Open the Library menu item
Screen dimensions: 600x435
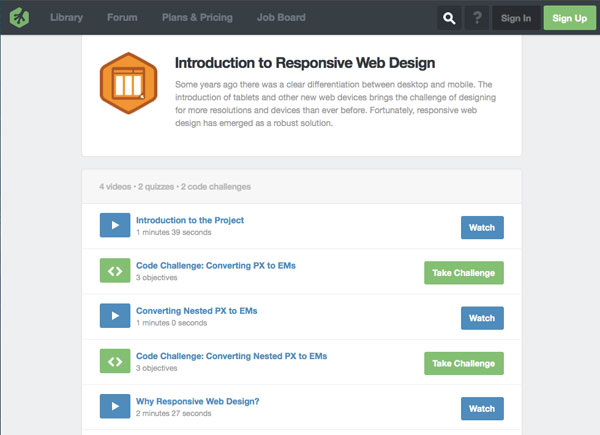67,18
